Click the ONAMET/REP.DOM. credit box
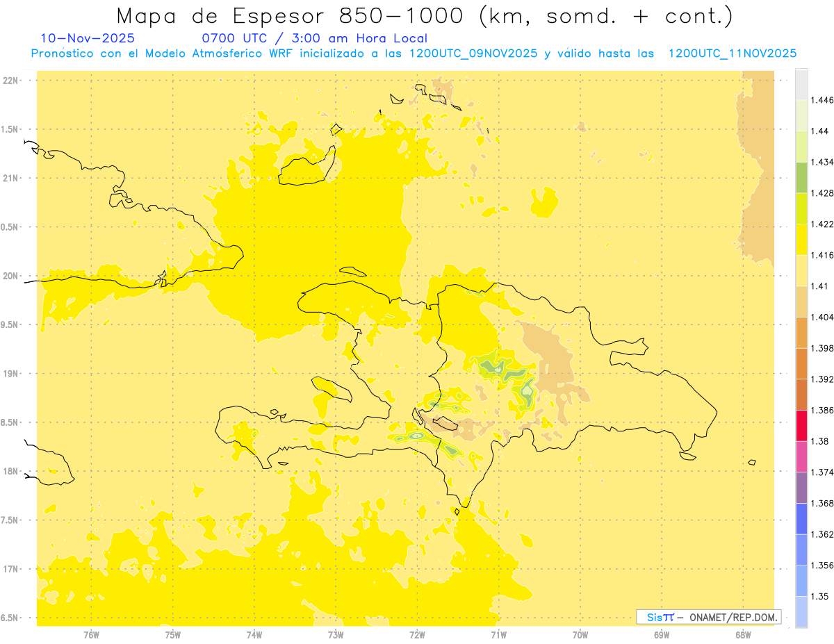This screenshot has height=644, width=834. tap(708, 617)
